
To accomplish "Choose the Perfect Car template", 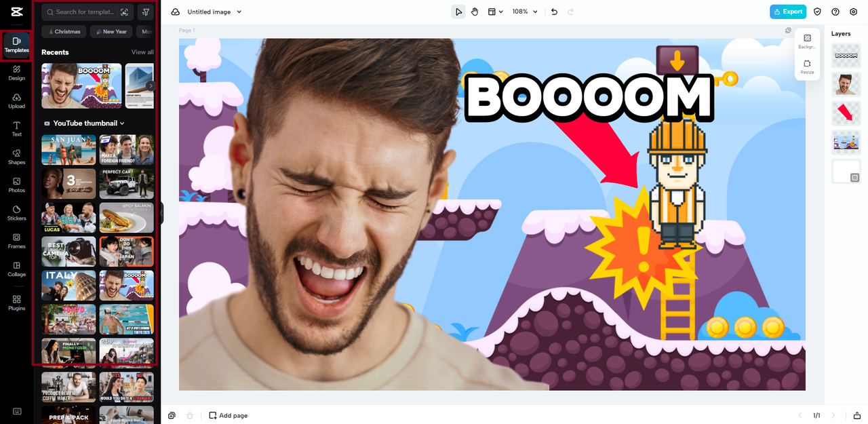I will click(127, 184).
